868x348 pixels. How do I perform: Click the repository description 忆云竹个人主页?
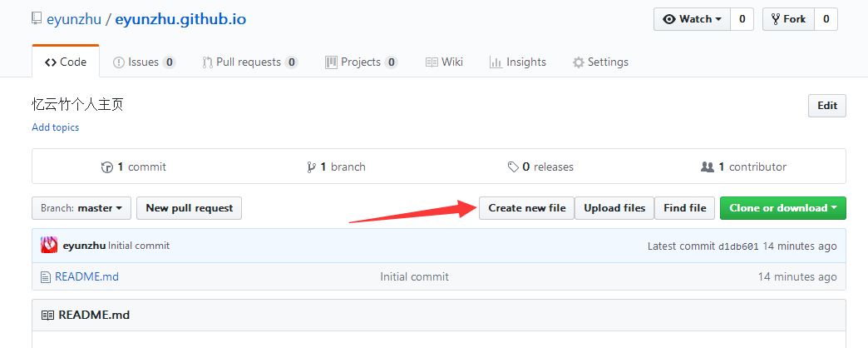coord(77,105)
